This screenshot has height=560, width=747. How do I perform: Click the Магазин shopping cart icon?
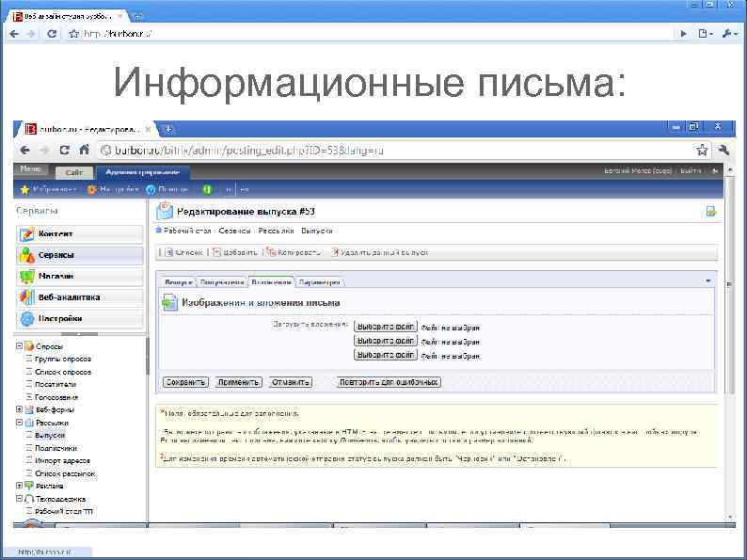coord(26,276)
